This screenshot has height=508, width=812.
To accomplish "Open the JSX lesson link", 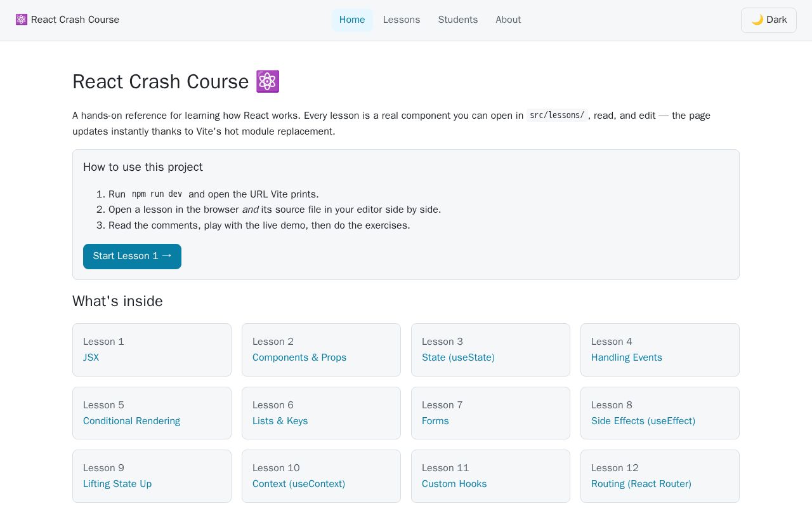I will pos(91,358).
